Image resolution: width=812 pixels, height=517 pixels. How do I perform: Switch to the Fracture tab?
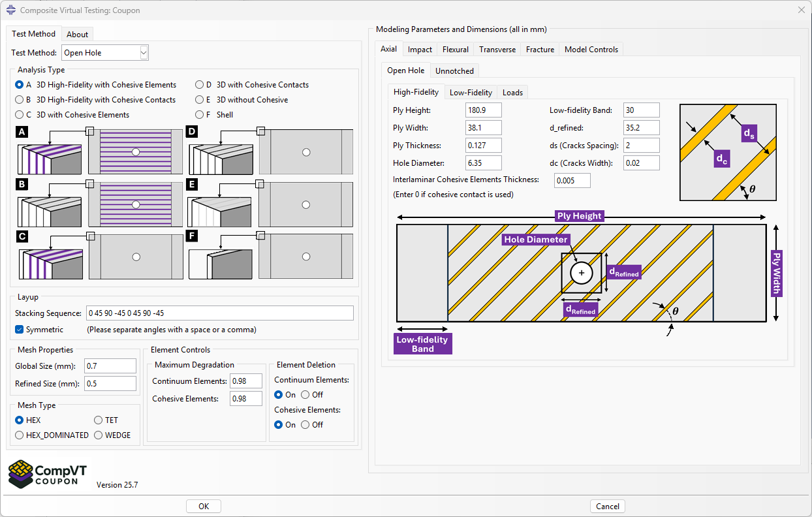pyautogui.click(x=540, y=49)
